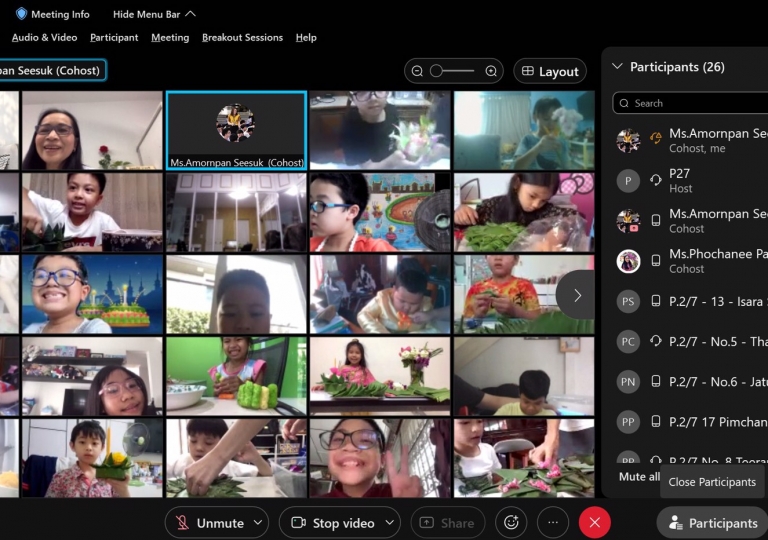Select smiling teacher with glasses video tile
Screen dimensions: 768x540
tap(92, 130)
